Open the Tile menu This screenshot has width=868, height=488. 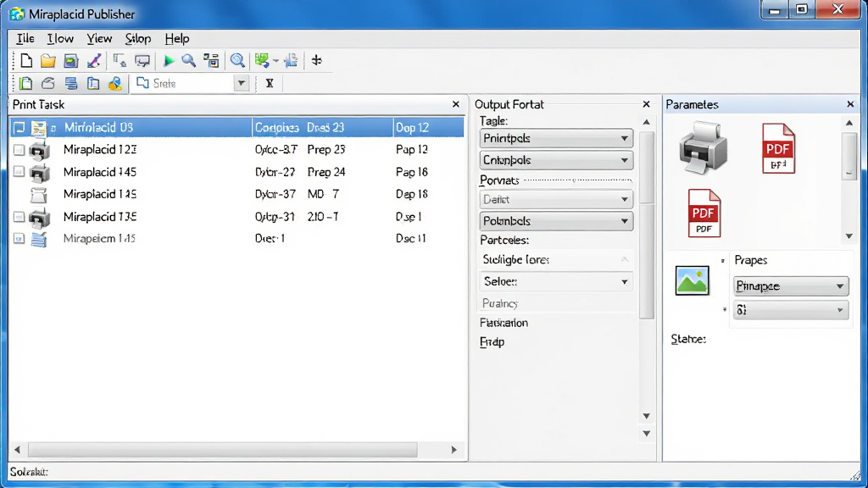25,39
